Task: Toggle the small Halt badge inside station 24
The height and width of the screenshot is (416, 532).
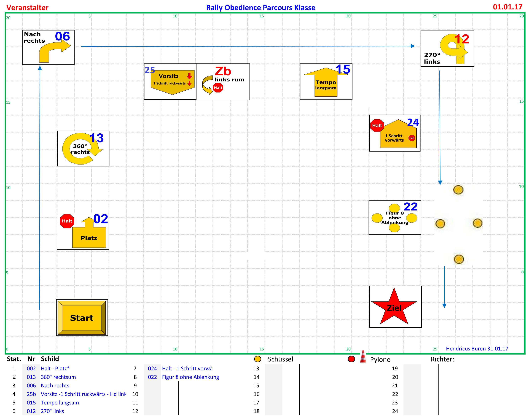Action: point(412,138)
